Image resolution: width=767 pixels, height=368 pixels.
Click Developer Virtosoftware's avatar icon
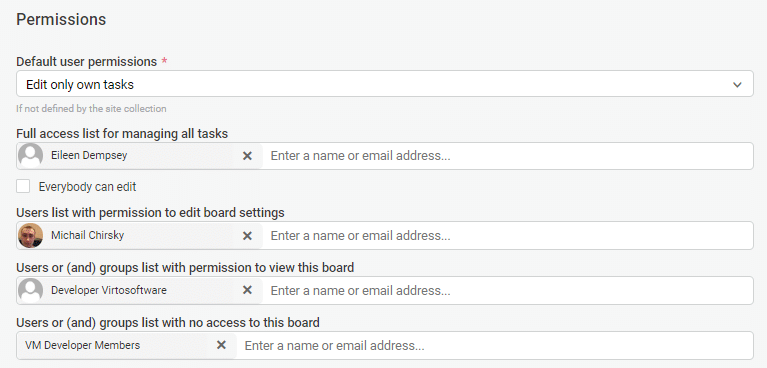tap(30, 290)
